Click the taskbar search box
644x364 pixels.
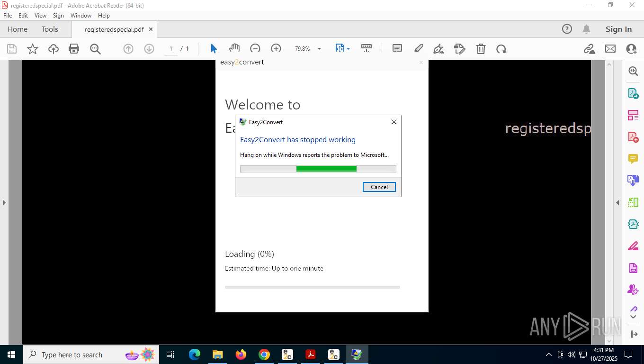(x=90, y=355)
